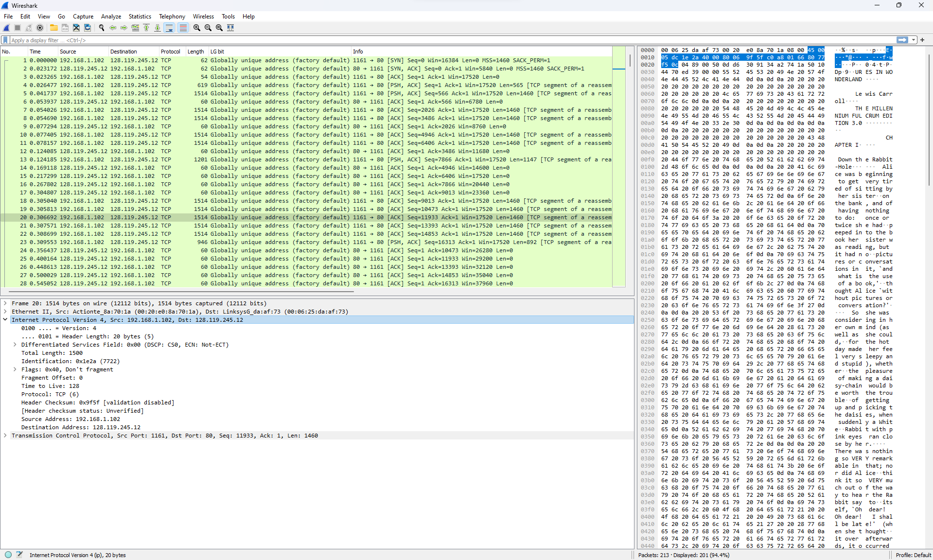Apply the display filter with the arrow button
The height and width of the screenshot is (560, 933).
[x=902, y=40]
